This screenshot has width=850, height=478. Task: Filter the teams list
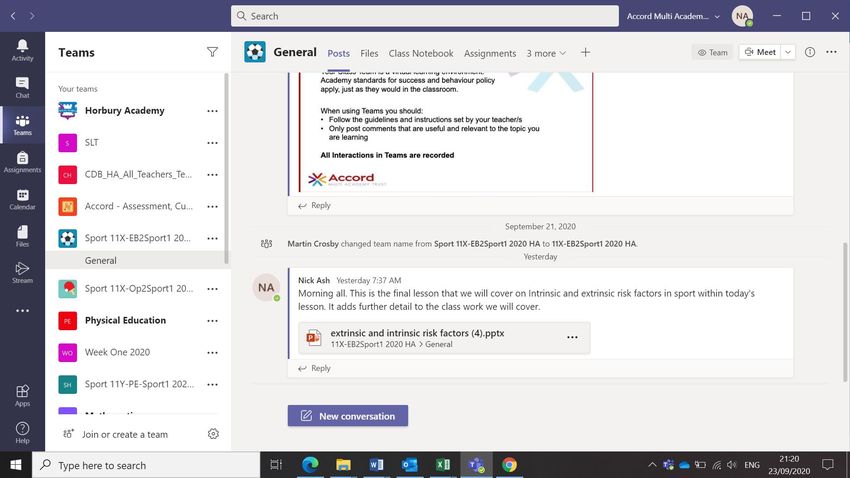pyautogui.click(x=212, y=52)
